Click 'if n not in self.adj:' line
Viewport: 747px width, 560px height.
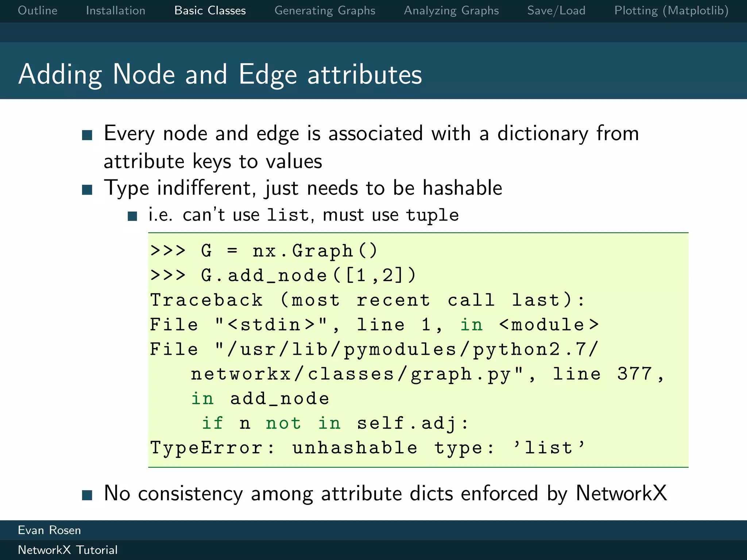(x=335, y=424)
